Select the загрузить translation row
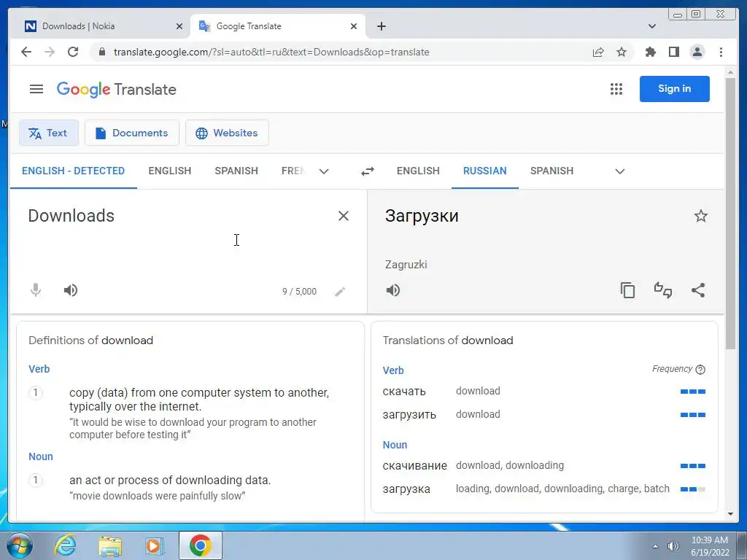 (x=544, y=415)
